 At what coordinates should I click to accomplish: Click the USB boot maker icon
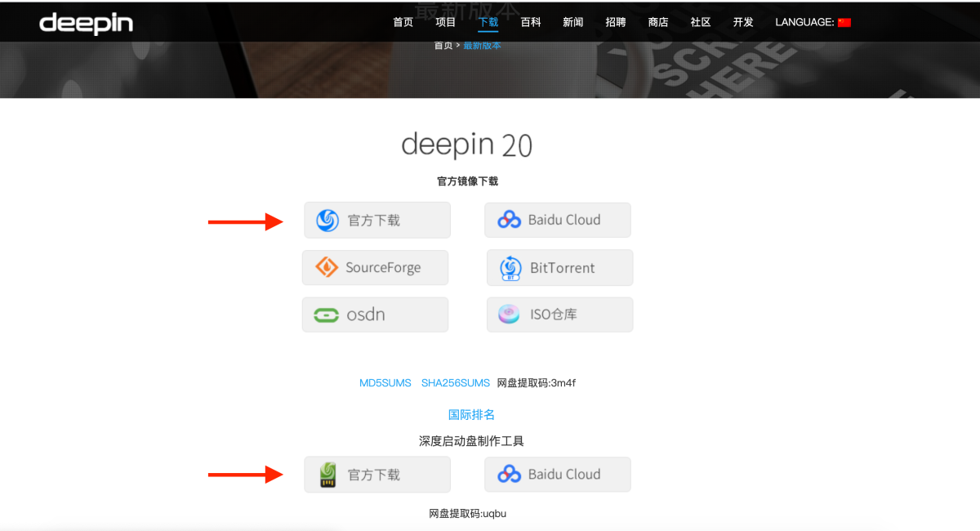click(327, 475)
